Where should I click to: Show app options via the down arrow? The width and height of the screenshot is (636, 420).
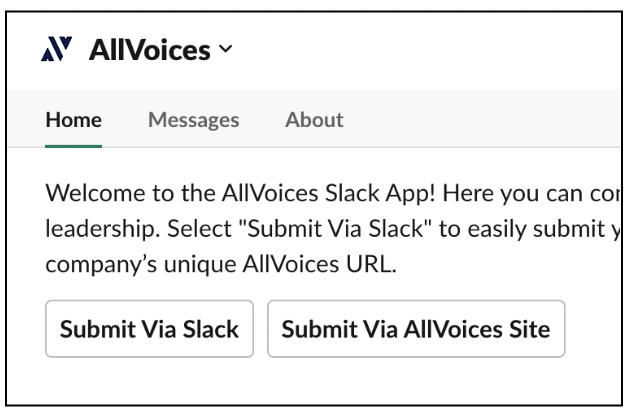point(226,49)
